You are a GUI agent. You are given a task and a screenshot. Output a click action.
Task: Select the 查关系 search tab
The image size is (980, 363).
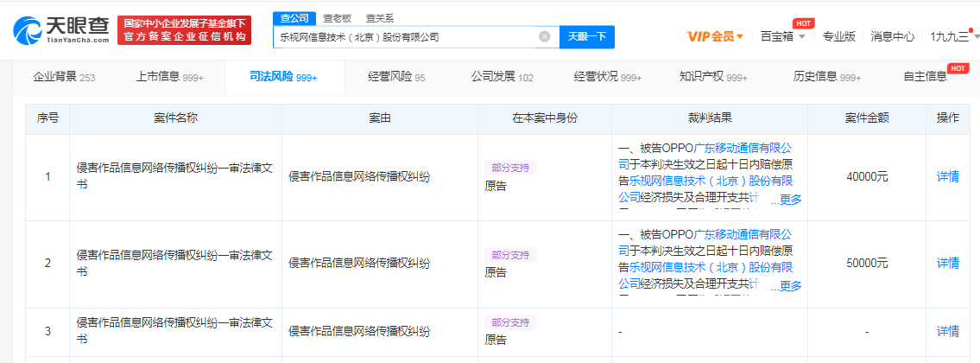click(380, 19)
